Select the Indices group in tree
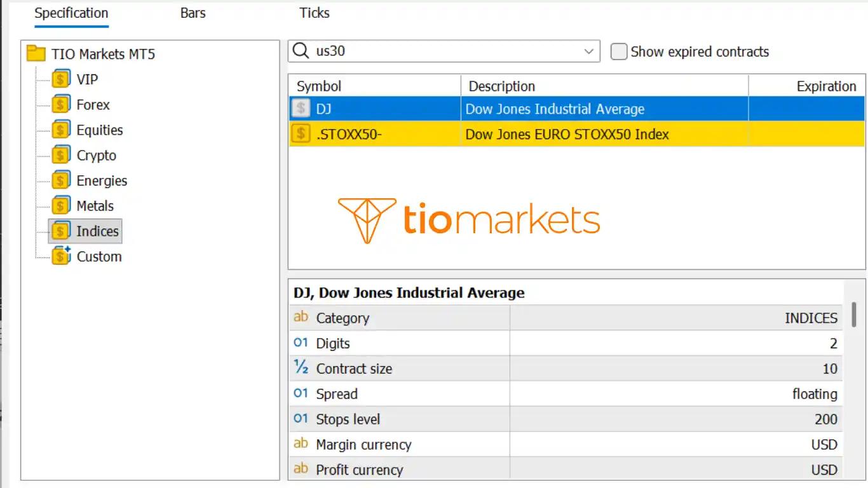This screenshot has height=488, width=868. (97, 231)
